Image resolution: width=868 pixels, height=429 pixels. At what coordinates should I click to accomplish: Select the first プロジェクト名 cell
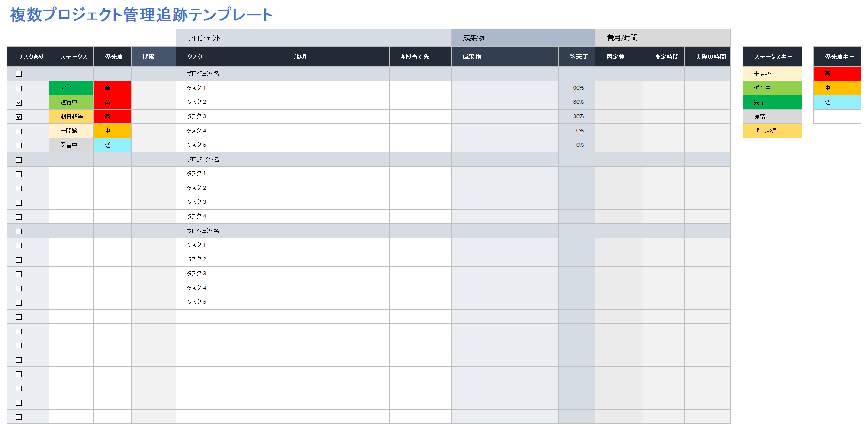click(229, 74)
